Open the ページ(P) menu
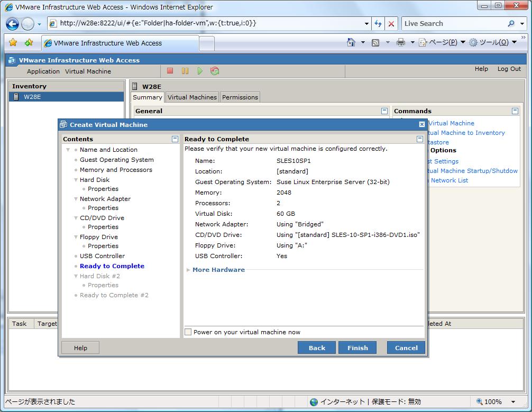This screenshot has height=412, width=532. 443,42
